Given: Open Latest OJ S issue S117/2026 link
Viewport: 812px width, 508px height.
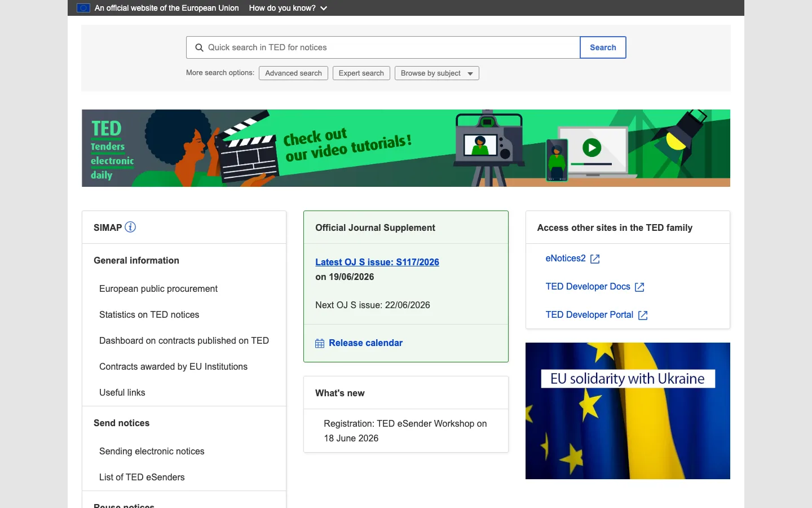Looking at the screenshot, I should [377, 262].
